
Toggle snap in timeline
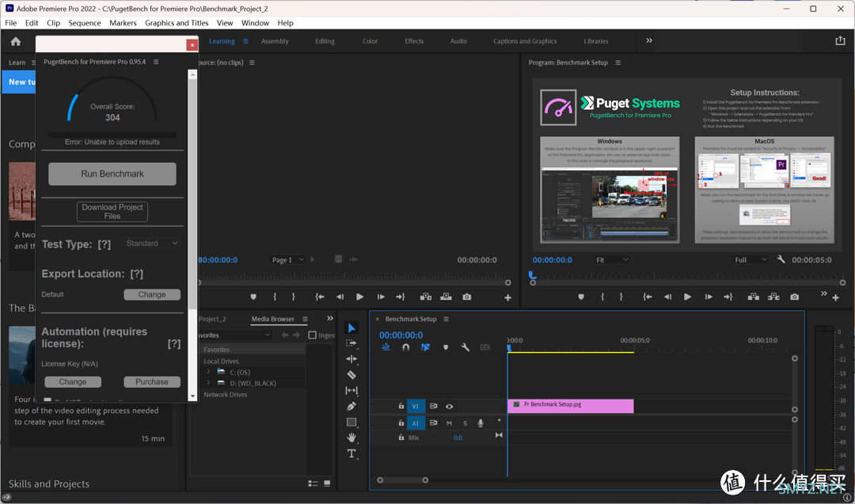click(x=405, y=347)
